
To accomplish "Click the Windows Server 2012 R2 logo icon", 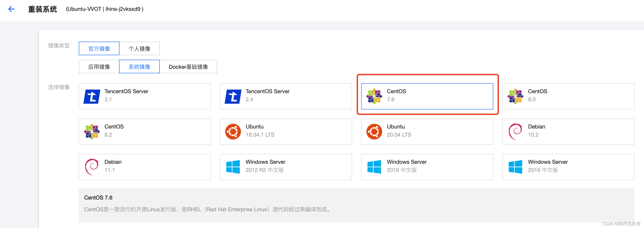I will tap(233, 166).
